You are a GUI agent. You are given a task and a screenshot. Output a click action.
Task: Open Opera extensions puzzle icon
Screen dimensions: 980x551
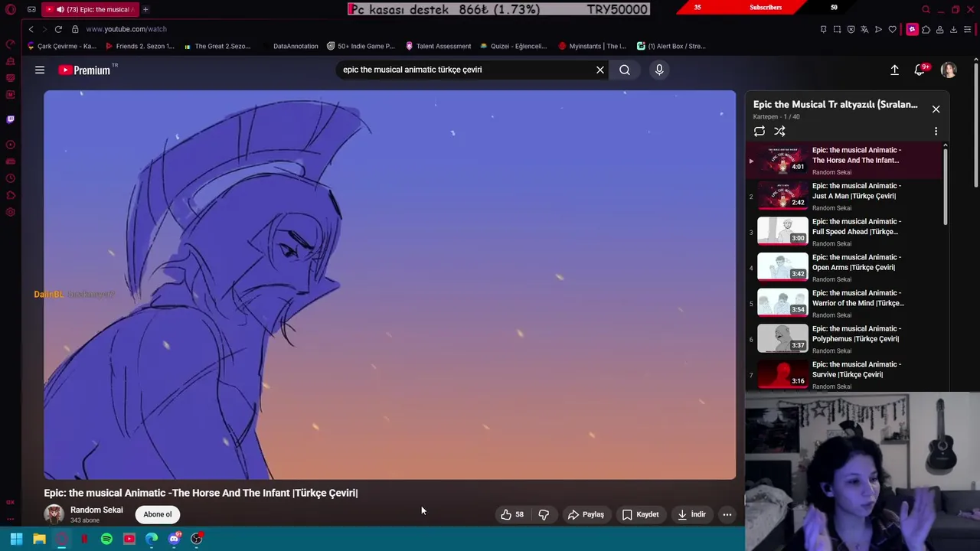[x=926, y=29]
